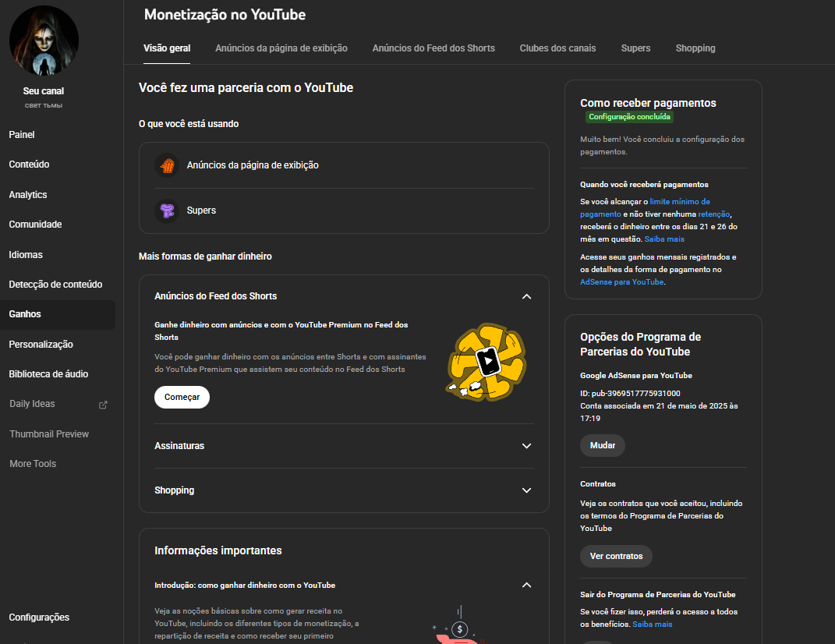
Task: Go to Biblioteca de áudio in sidebar
Action: point(48,374)
